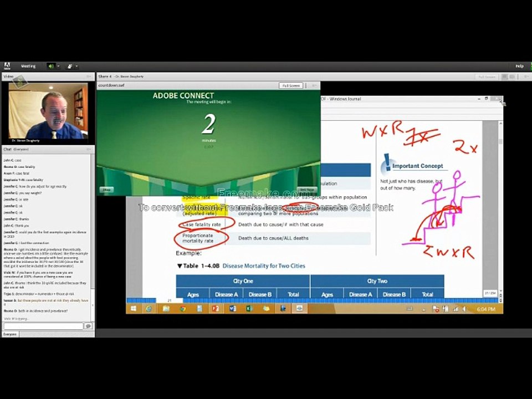Viewport: 532px width, 399px height.
Task: Click the page 21 marker on blue slider bar
Action: tap(170, 300)
